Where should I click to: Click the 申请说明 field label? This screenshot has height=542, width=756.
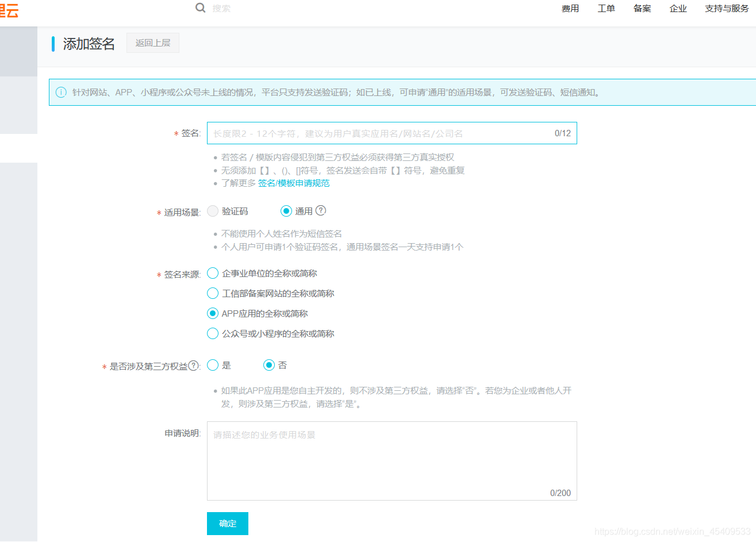point(182,433)
